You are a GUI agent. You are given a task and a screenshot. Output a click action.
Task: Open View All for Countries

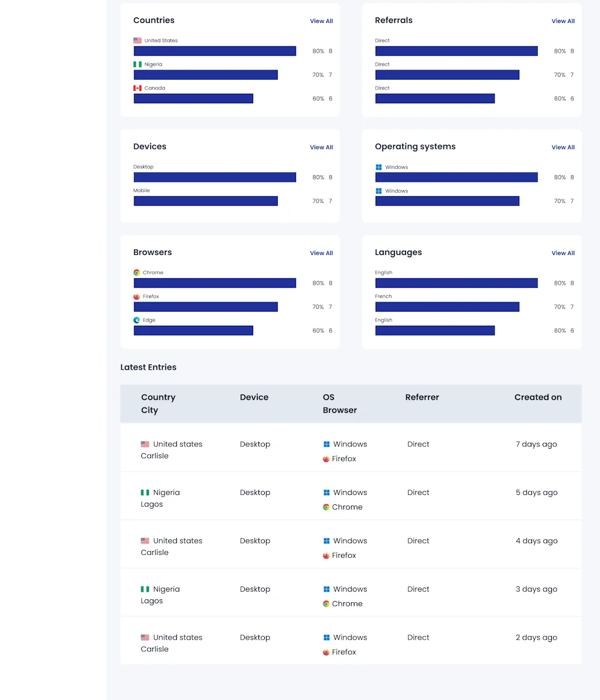(321, 21)
